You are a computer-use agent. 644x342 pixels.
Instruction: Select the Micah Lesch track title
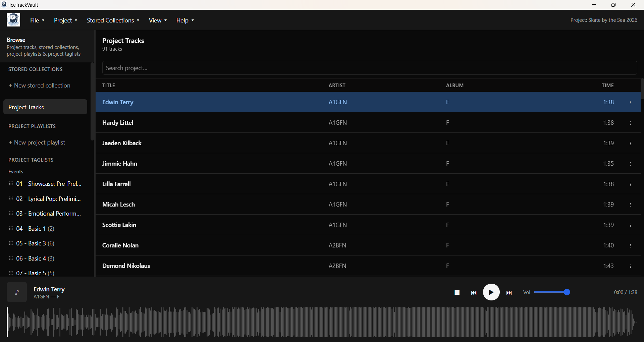point(118,205)
